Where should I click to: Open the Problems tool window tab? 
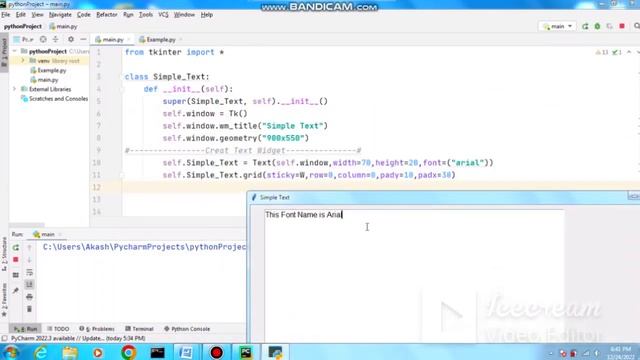tap(97, 329)
